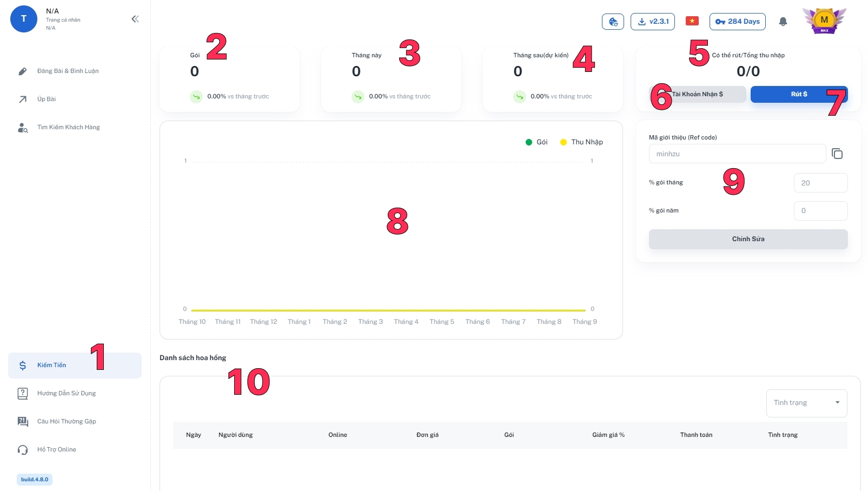This screenshot has width=868, height=491.
Task: Open Hỗ Trợ Online support
Action: click(x=56, y=449)
